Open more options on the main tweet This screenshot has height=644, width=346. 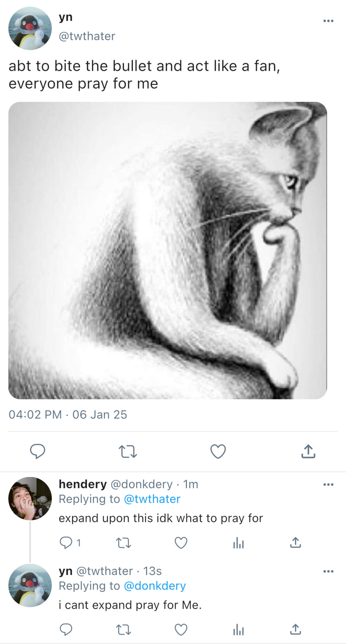pos(328,21)
